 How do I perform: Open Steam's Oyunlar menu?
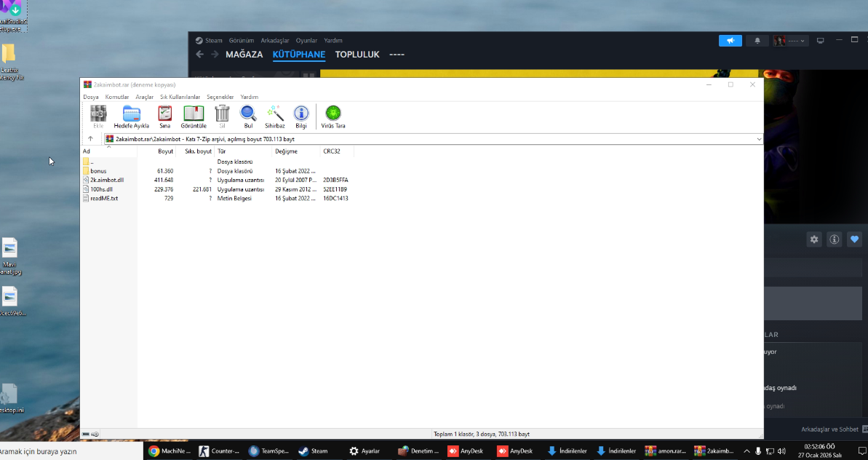point(306,41)
